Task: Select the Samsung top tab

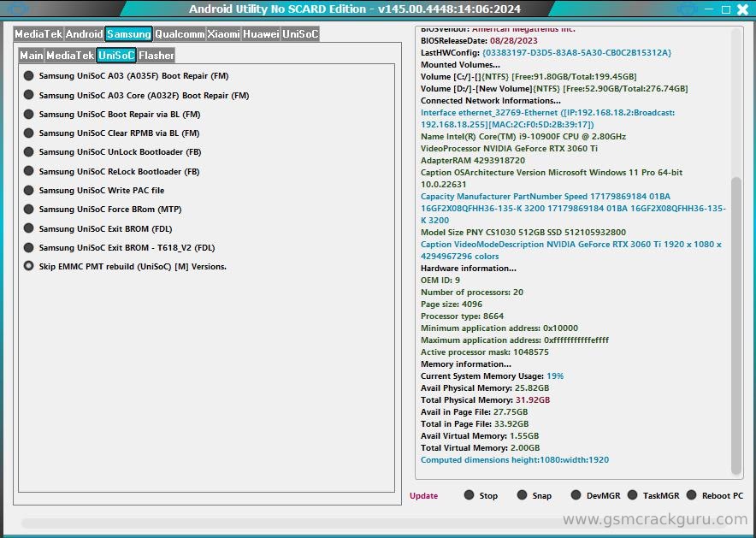Action: 129,34
